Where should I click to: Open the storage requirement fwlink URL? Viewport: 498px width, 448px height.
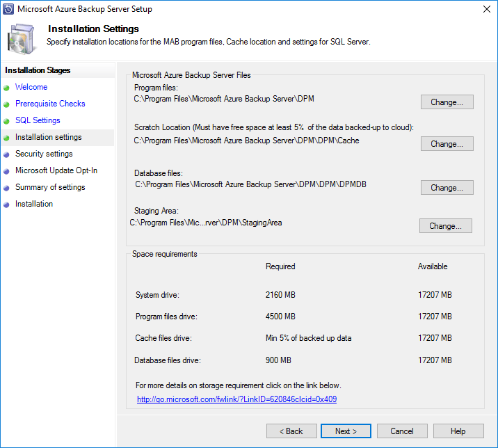[236, 399]
